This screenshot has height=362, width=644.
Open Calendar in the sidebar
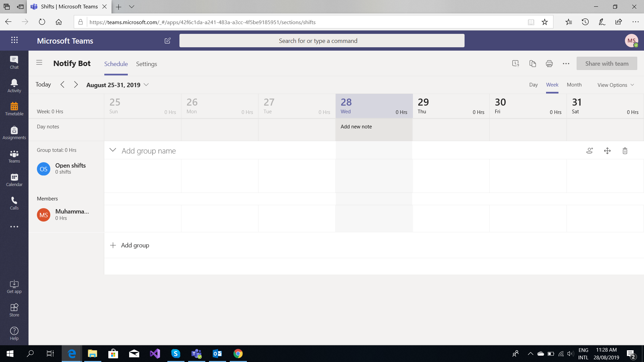(14, 180)
